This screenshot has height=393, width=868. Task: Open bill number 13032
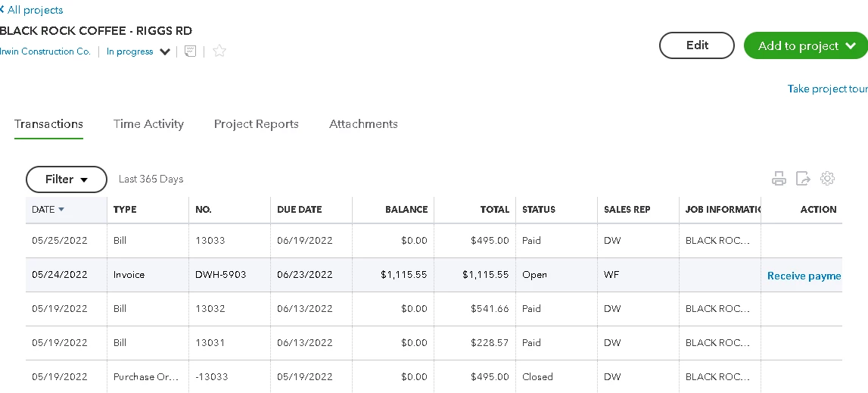click(210, 309)
